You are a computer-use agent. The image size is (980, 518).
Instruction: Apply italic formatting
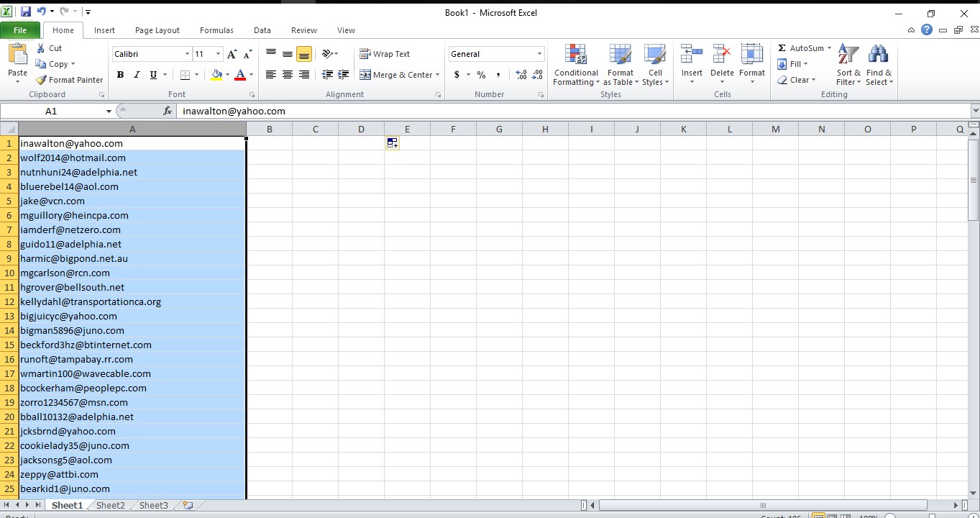point(137,75)
